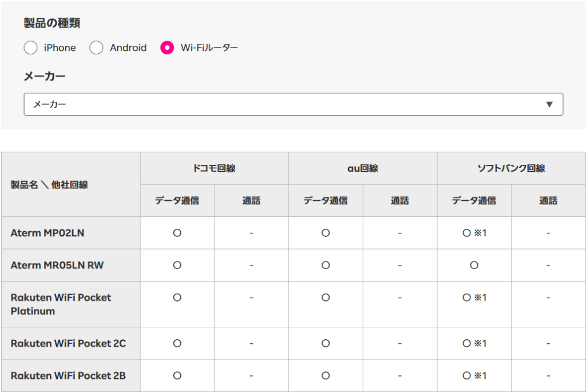Viewport: 586px width, 392px height.
Task: Click Pocket Platinum ドコモ data ○ mark
Action: tap(177, 298)
